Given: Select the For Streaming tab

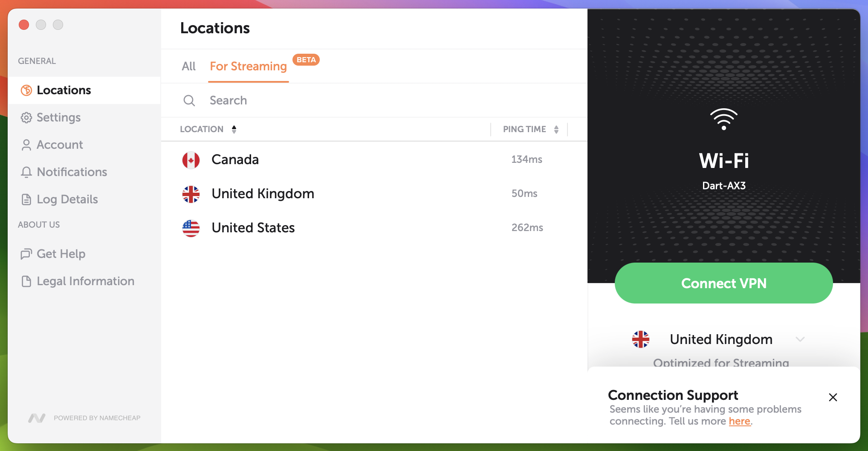Looking at the screenshot, I should coord(248,66).
